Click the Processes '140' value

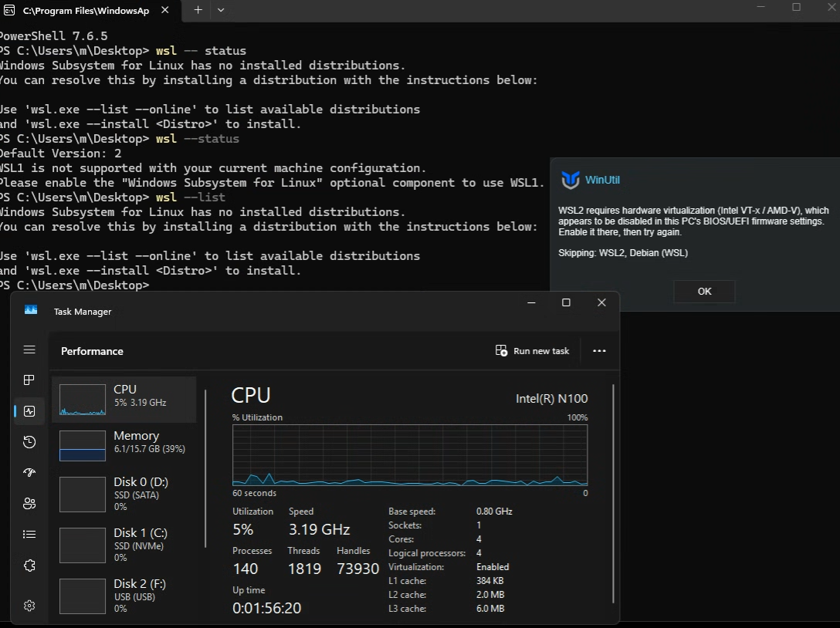coord(246,569)
